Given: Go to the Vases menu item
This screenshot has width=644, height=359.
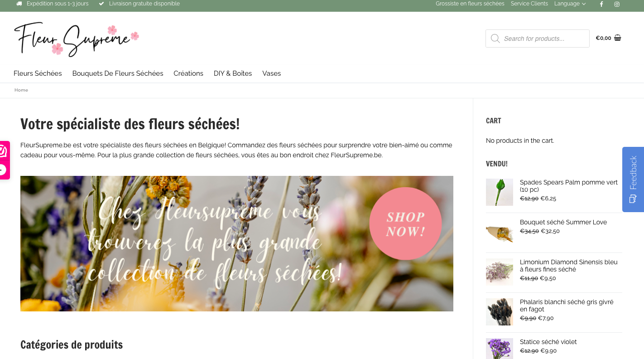Looking at the screenshot, I should click(x=272, y=73).
